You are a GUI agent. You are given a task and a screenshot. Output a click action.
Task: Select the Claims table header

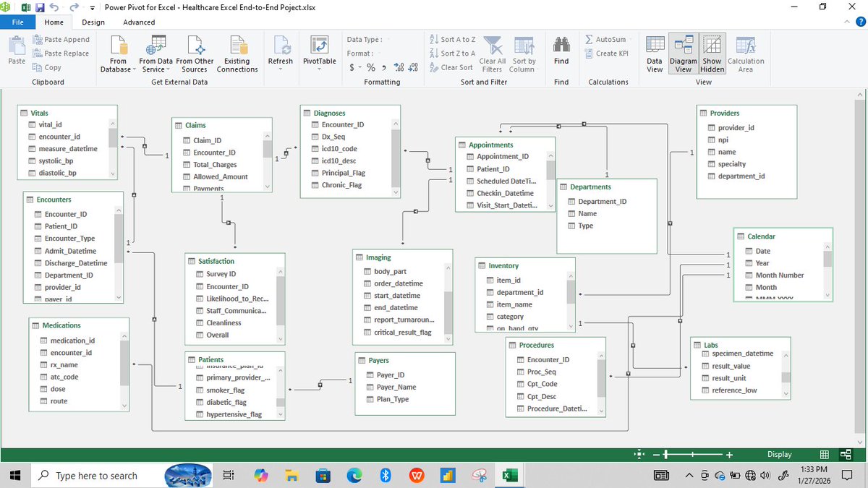(222, 125)
